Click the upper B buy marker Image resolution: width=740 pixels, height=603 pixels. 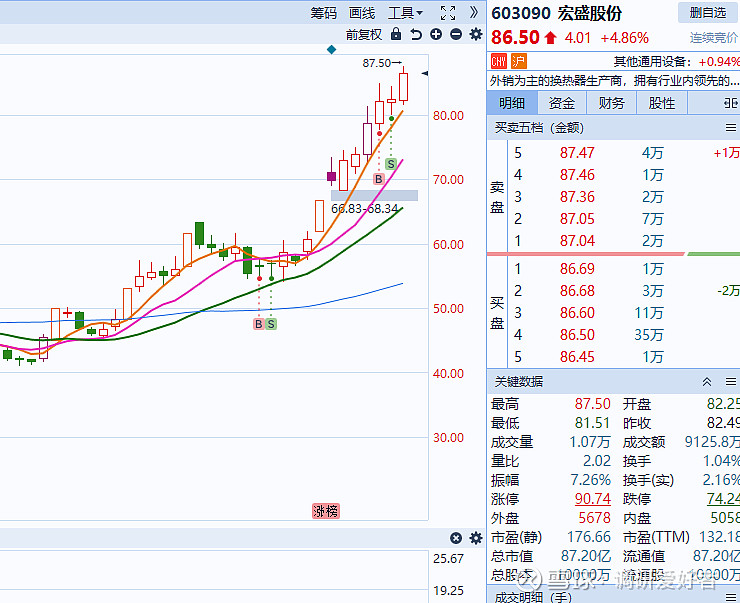tap(378, 179)
